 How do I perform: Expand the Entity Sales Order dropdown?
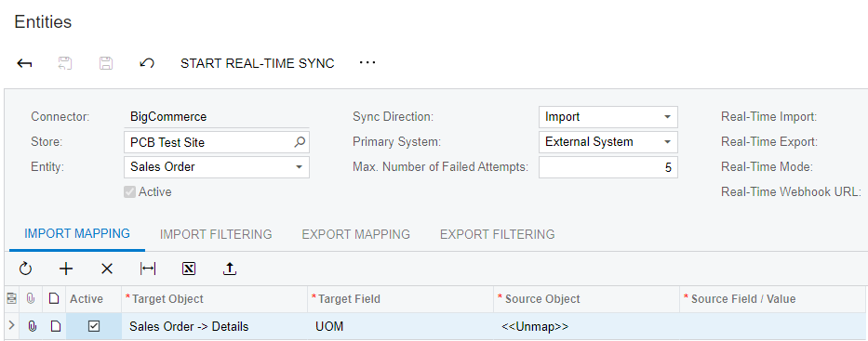point(217,167)
